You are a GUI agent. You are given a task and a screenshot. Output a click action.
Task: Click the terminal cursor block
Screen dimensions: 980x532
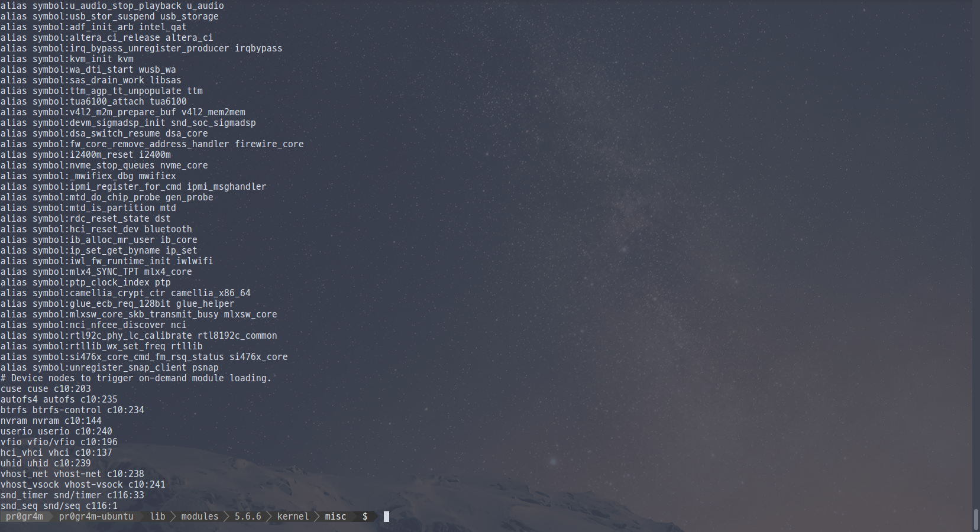pyautogui.click(x=386, y=517)
